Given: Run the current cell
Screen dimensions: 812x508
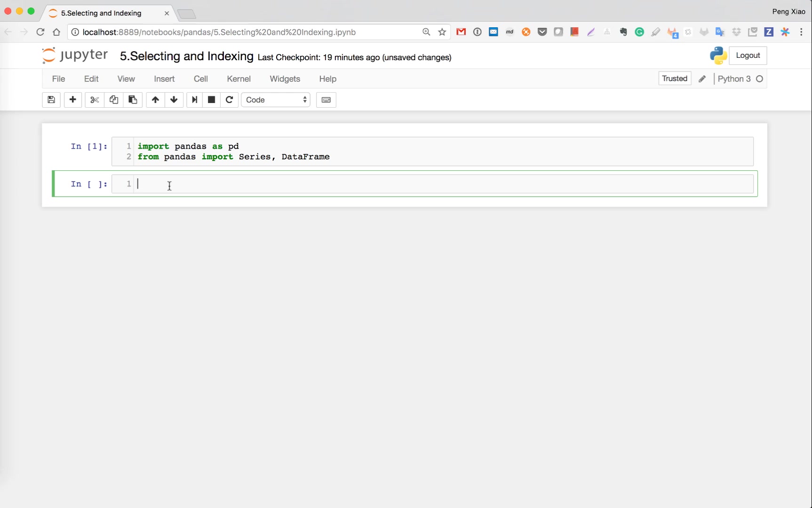Looking at the screenshot, I should [194, 100].
